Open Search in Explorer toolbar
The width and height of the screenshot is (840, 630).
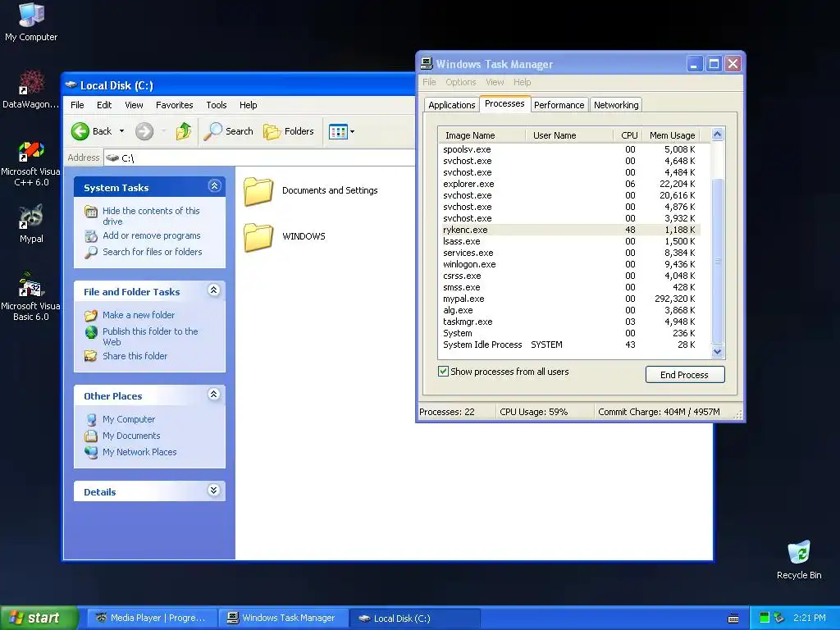(x=228, y=131)
